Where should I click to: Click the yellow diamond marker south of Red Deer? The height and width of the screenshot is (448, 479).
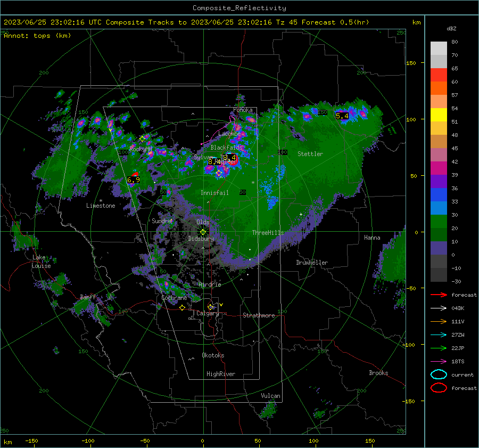pyautogui.click(x=219, y=173)
